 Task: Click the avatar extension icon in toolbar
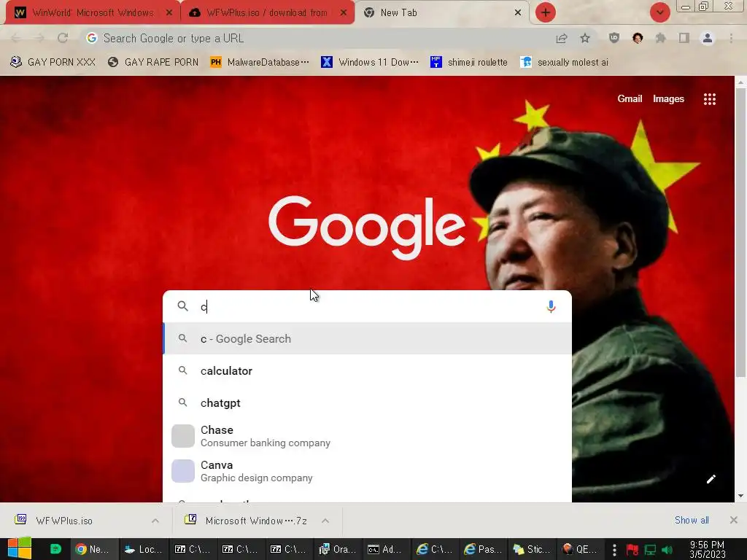pos(638,38)
